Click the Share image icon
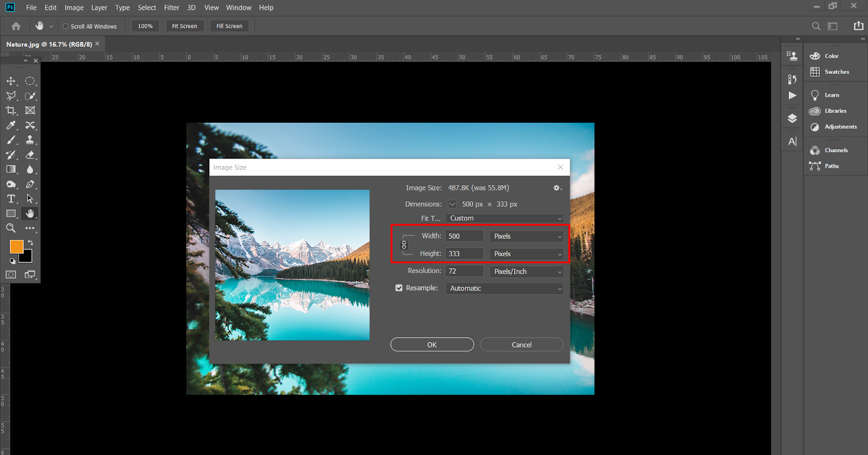The image size is (868, 455). (858, 26)
